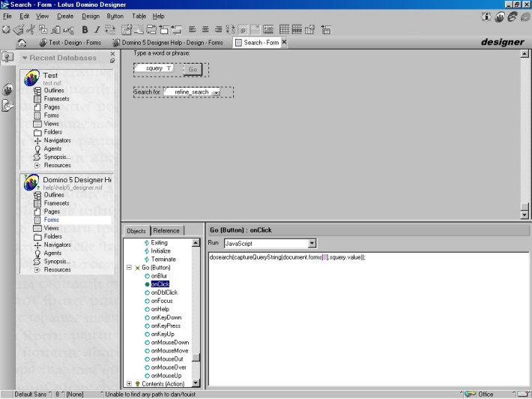The image size is (532, 399).
Task: Click the second bookmark bar folder icon
Action: pyautogui.click(x=7, y=90)
